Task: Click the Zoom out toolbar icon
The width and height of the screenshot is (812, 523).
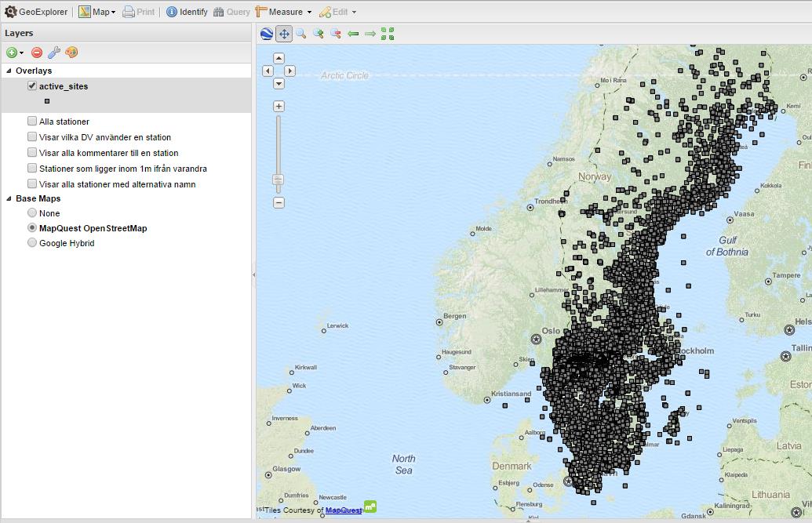Action: pos(336,34)
